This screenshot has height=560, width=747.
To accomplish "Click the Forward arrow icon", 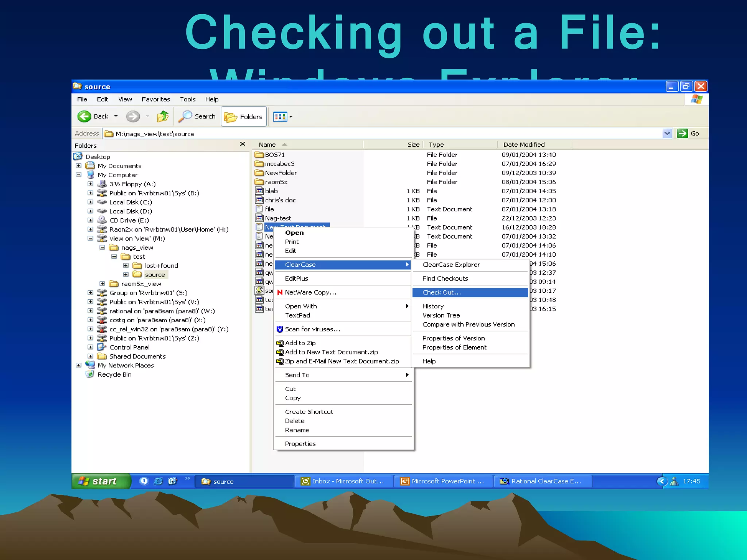I will (x=133, y=117).
